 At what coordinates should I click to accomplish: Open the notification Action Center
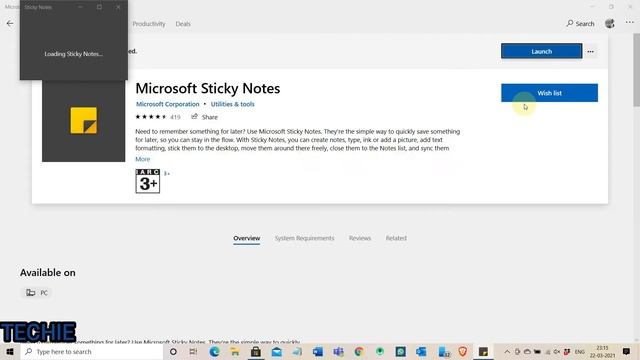(627, 351)
